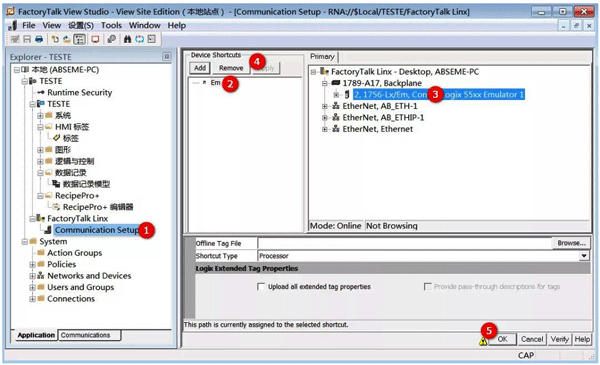Viewport: 600px width, 365px height.
Task: Click the Explorer panel pin icon
Action: (x=166, y=57)
